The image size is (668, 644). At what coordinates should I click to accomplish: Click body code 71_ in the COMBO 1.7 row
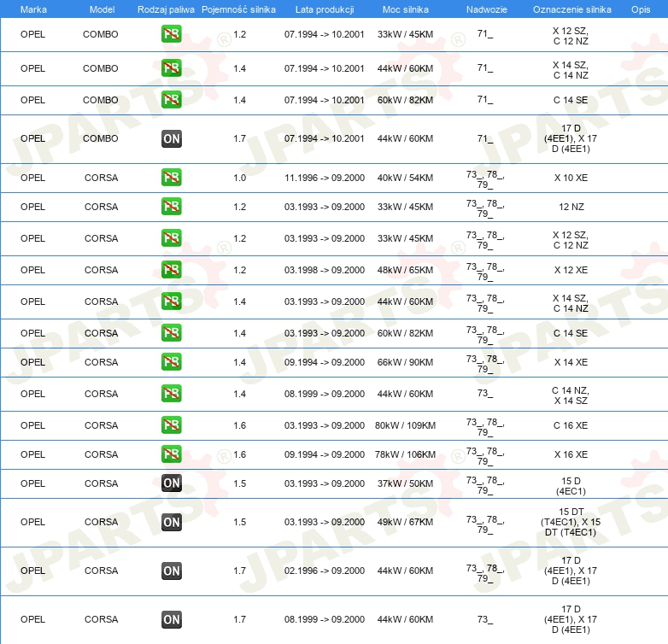coord(485,138)
